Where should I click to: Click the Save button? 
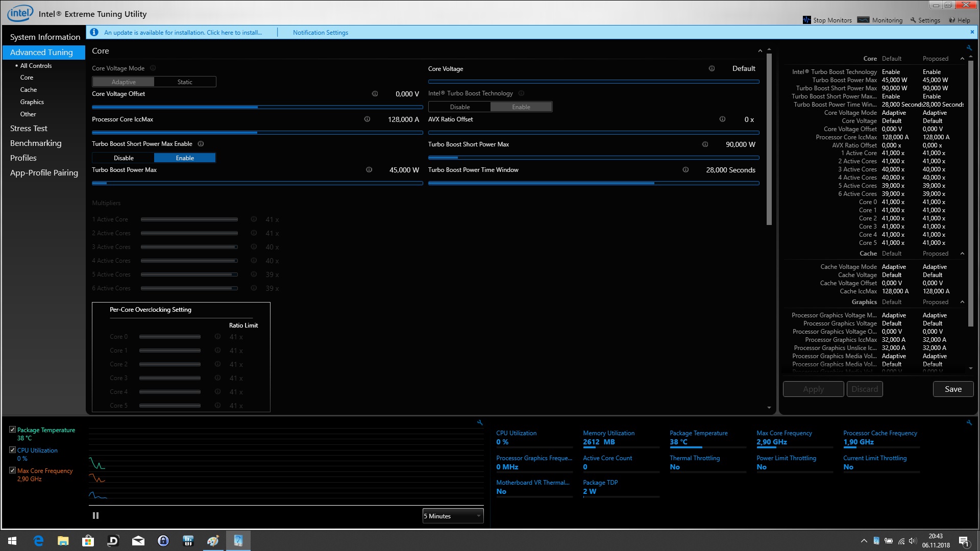coord(952,389)
